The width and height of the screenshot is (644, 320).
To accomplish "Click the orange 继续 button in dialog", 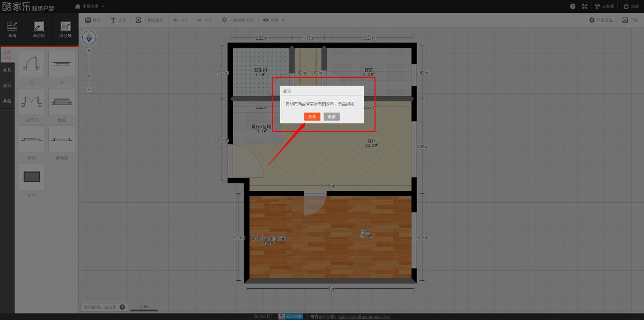I will [x=312, y=116].
